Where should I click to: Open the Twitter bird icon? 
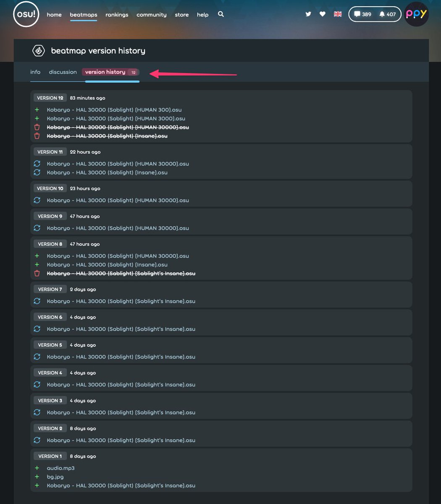tap(308, 14)
